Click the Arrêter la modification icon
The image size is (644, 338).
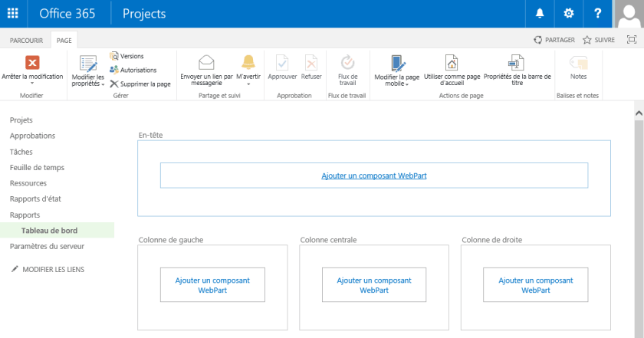pyautogui.click(x=32, y=64)
